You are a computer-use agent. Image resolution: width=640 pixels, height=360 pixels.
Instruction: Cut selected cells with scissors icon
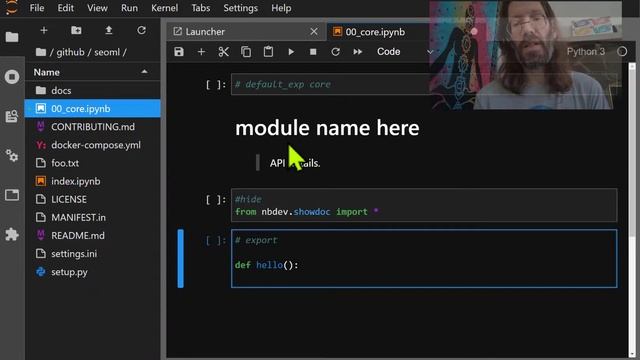pos(224,52)
